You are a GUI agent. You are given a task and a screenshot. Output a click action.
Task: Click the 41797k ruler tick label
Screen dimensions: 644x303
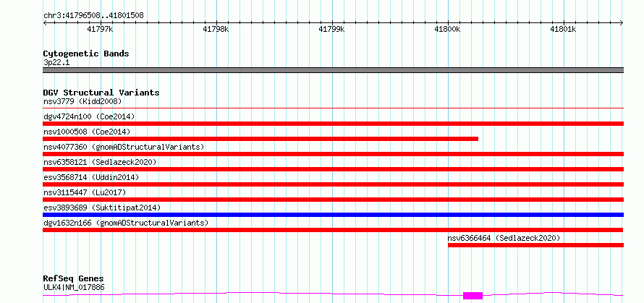[101, 29]
